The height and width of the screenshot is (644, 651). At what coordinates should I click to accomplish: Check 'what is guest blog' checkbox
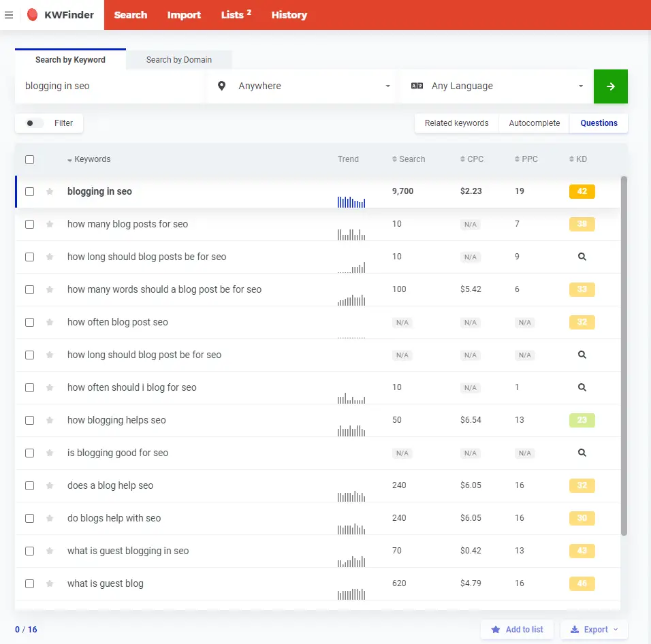tap(29, 584)
